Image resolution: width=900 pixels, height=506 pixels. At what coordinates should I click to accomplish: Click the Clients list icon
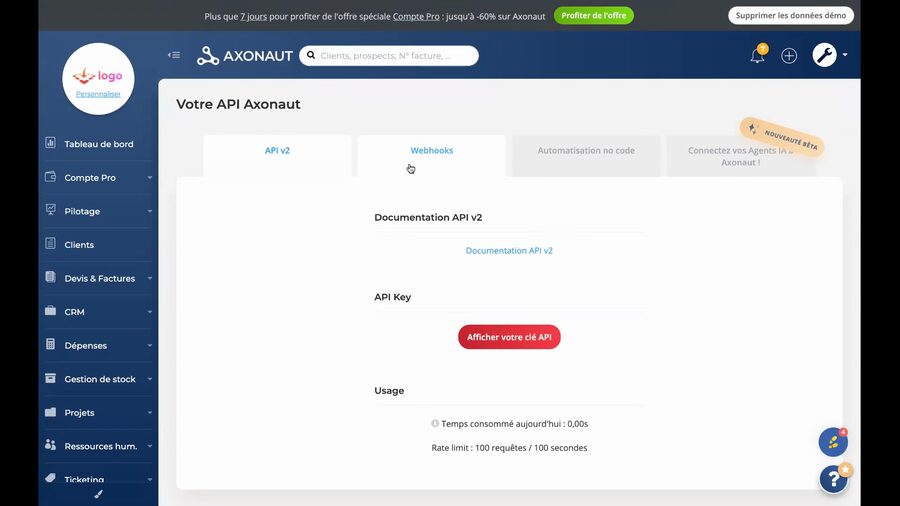51,243
